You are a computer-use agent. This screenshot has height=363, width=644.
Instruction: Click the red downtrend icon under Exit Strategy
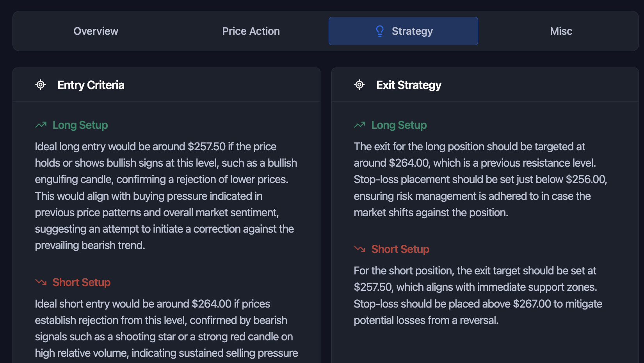tap(360, 249)
